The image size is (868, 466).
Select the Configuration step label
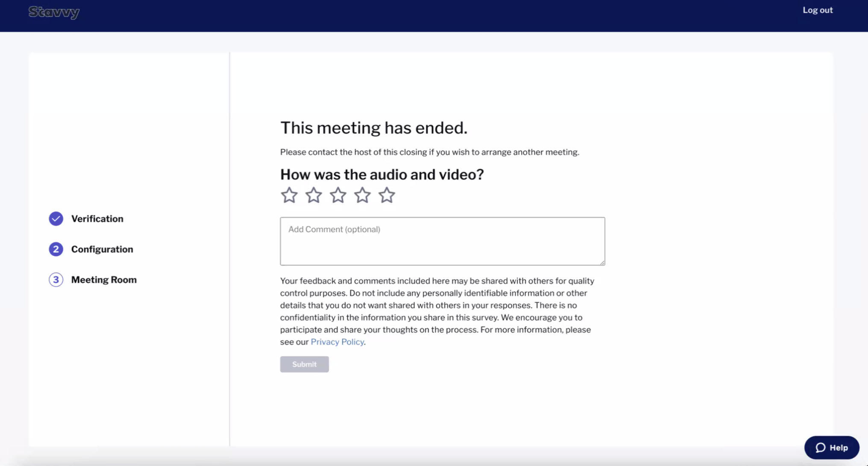pyautogui.click(x=102, y=249)
